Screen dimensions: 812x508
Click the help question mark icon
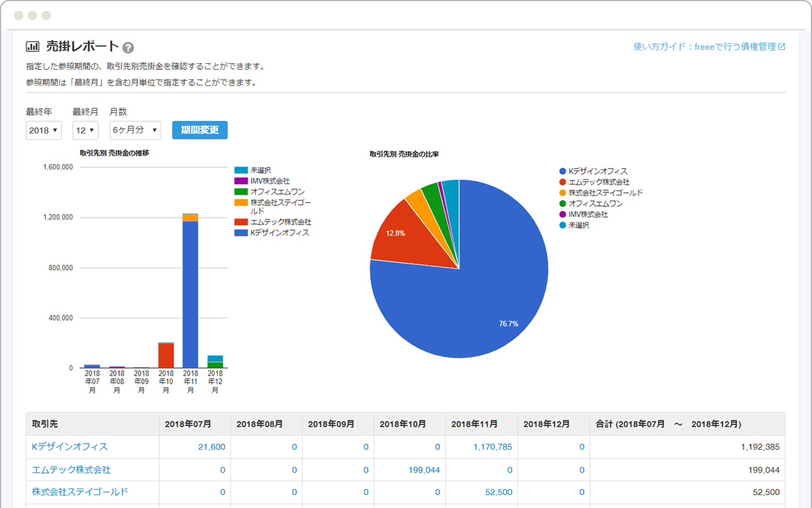pos(128,48)
